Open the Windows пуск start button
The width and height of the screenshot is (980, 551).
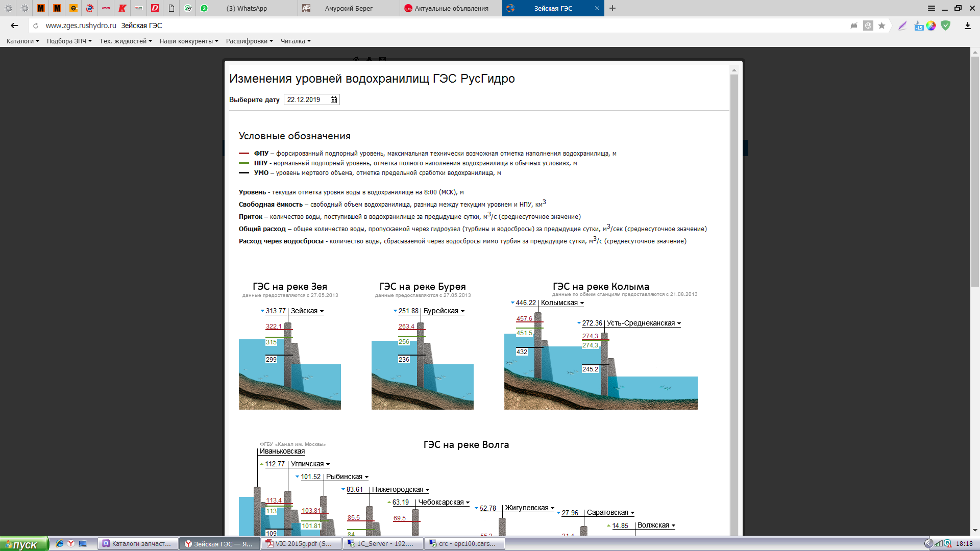pyautogui.click(x=24, y=544)
